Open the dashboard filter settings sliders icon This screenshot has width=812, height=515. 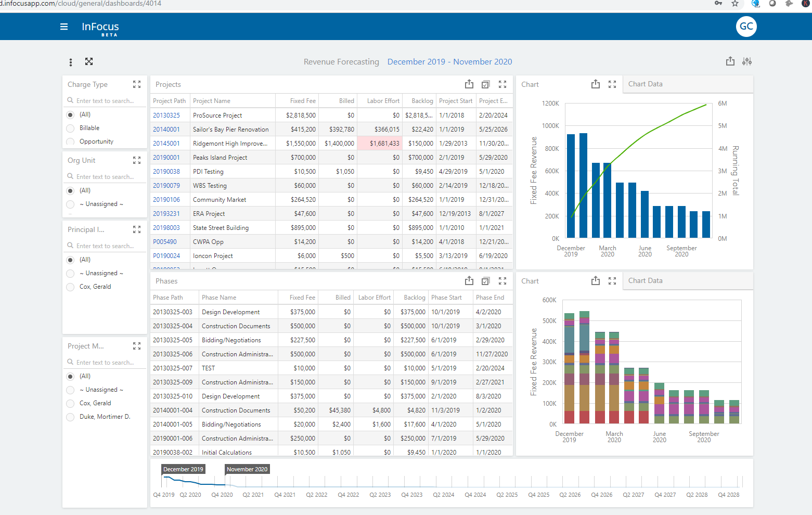click(747, 61)
